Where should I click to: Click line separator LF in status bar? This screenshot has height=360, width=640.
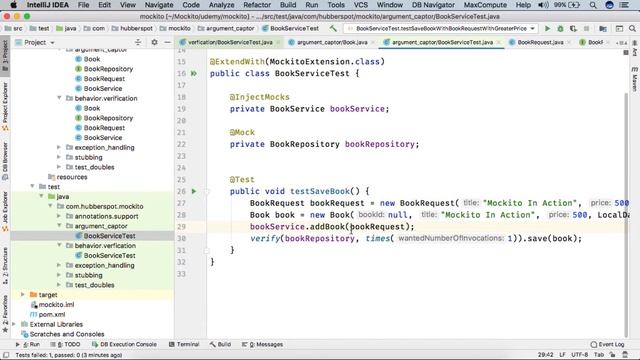click(562, 355)
